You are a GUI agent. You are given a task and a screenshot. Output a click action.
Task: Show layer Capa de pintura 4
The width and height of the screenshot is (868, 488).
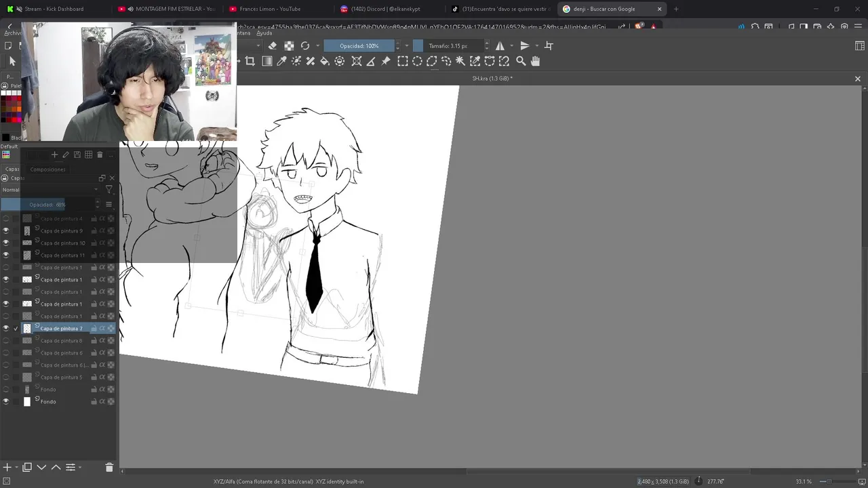click(x=6, y=218)
